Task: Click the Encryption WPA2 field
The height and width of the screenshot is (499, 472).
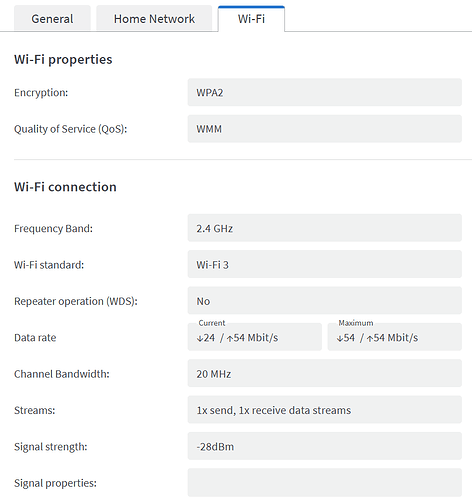Action: point(325,92)
